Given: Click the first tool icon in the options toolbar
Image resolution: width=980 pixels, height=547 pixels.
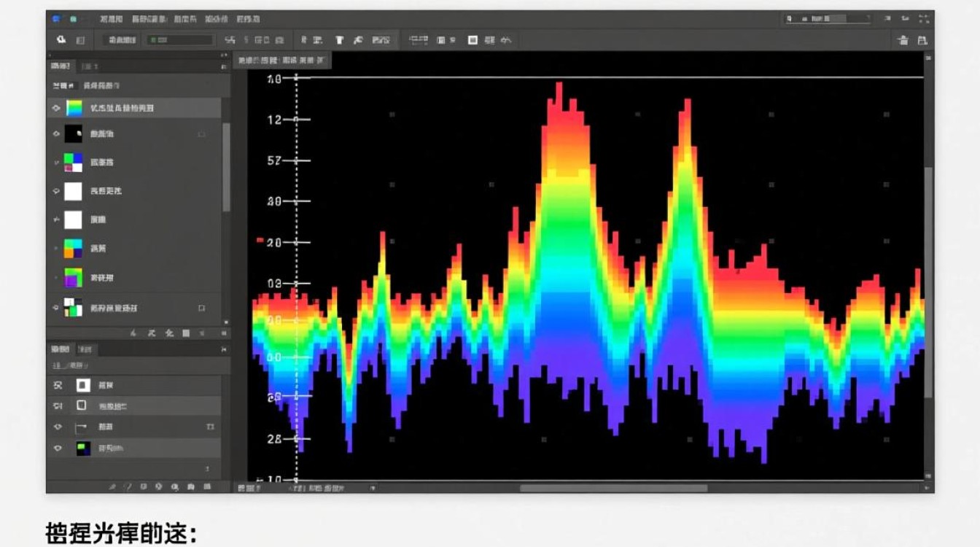Looking at the screenshot, I should tap(62, 40).
